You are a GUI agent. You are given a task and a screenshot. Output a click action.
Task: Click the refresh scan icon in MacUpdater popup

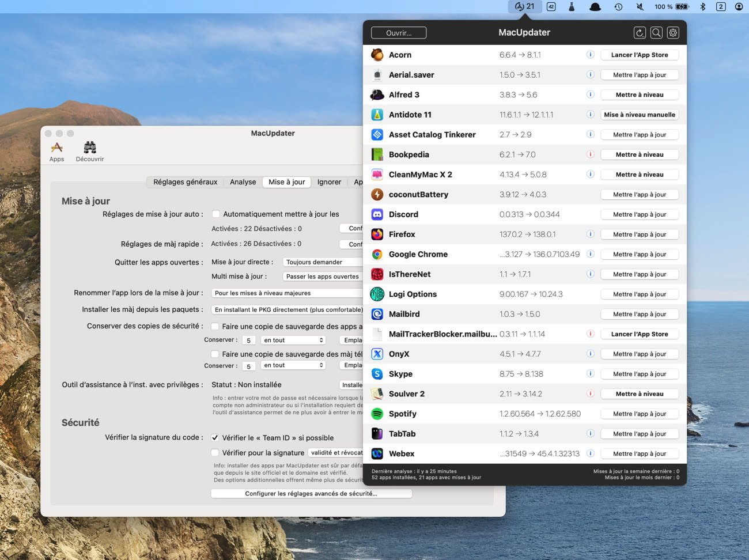tap(640, 33)
